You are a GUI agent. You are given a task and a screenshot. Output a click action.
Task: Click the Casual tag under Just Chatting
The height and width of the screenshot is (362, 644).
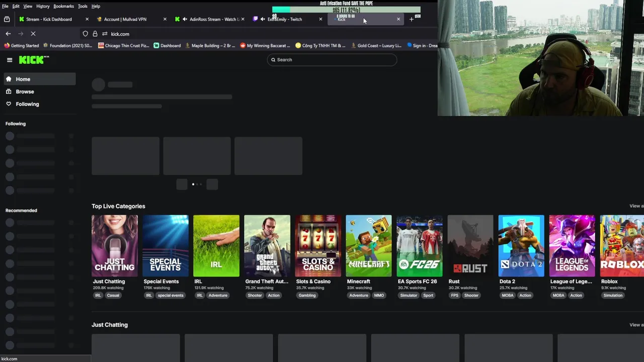point(113,296)
